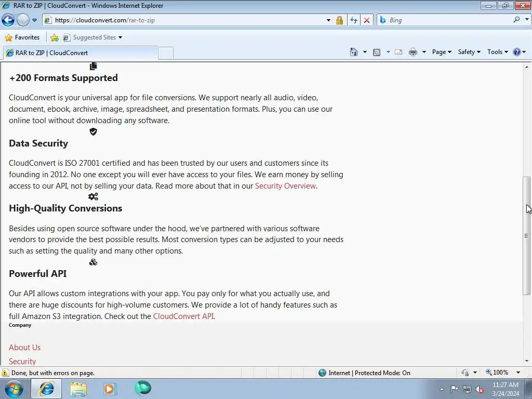Screen dimensions: 532x399
Task: Open Windows Explorer folder in taskbar
Action: tap(78, 389)
